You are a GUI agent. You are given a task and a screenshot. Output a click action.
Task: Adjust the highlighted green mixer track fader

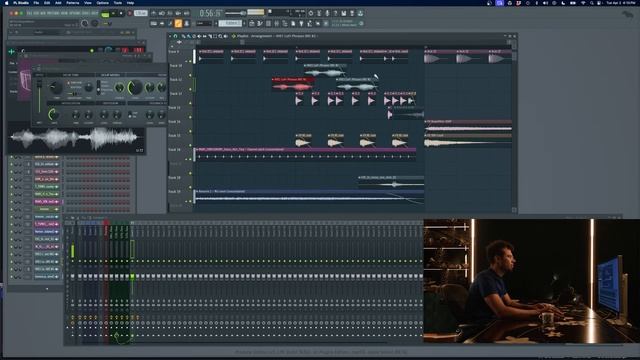tap(132, 276)
